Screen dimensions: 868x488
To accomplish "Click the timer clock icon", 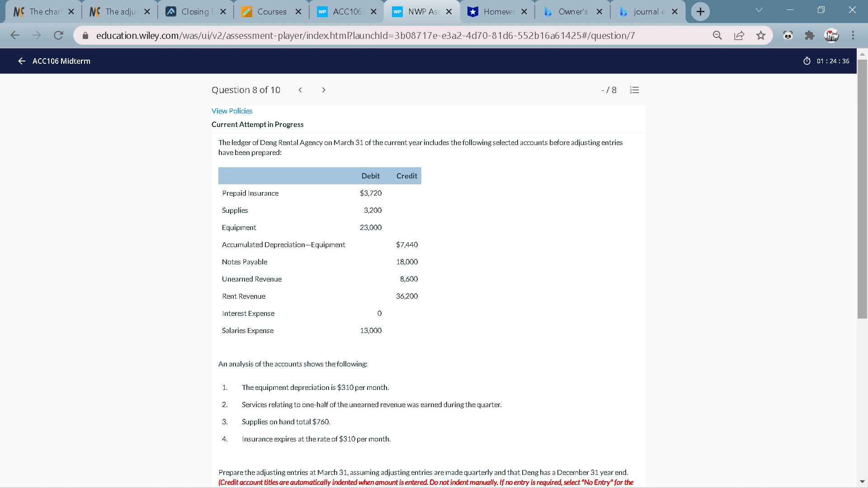I will (x=807, y=61).
